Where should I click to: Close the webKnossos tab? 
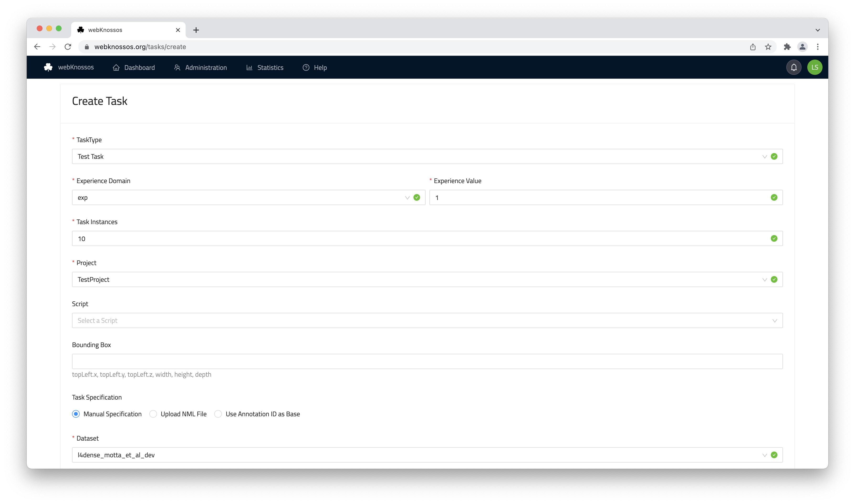(x=178, y=30)
